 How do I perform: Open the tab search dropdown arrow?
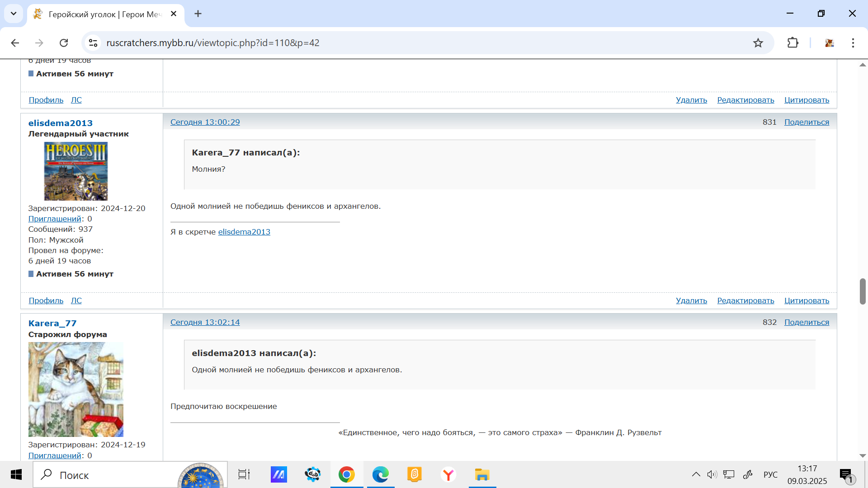[14, 14]
